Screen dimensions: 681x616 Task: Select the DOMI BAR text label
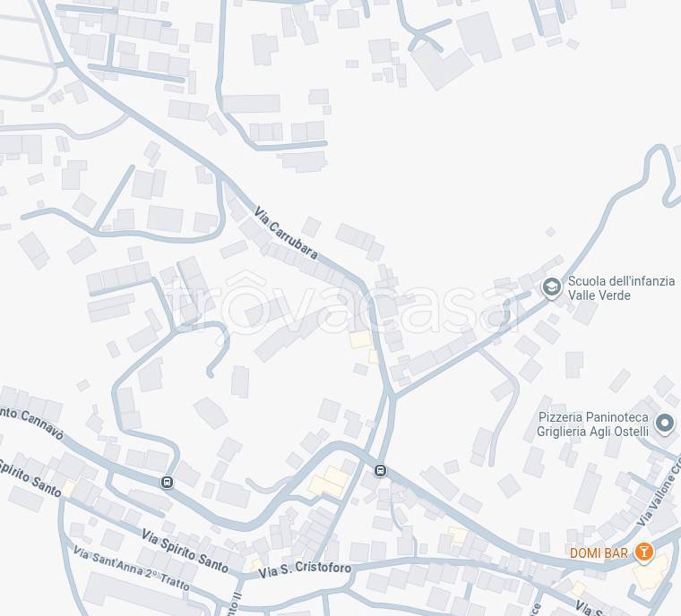(599, 552)
